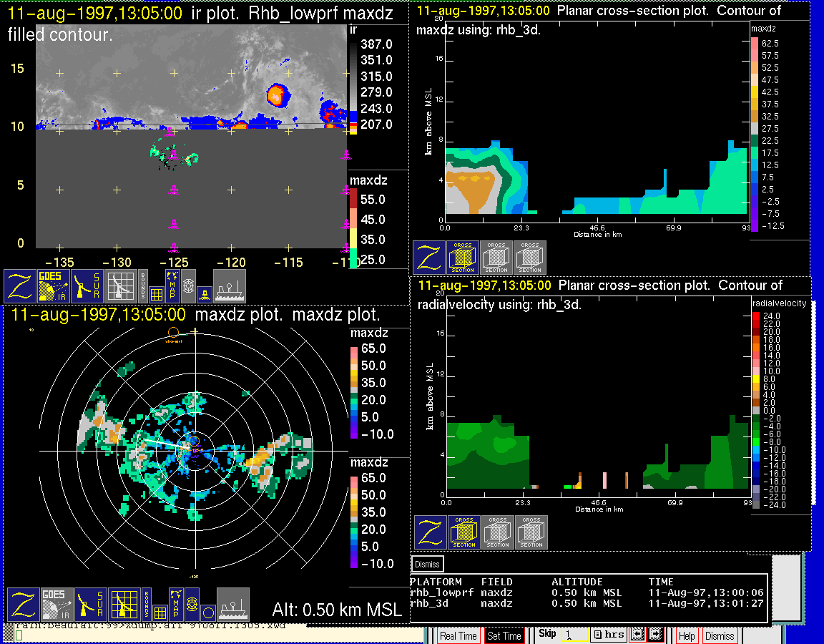Enable Real Time mode
Screen dimensions: 824x644
click(x=458, y=635)
